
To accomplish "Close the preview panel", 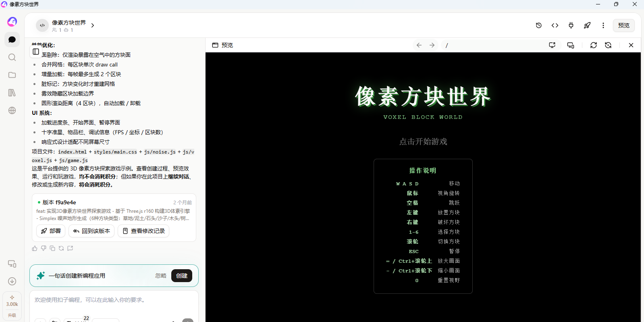I will click(x=631, y=45).
